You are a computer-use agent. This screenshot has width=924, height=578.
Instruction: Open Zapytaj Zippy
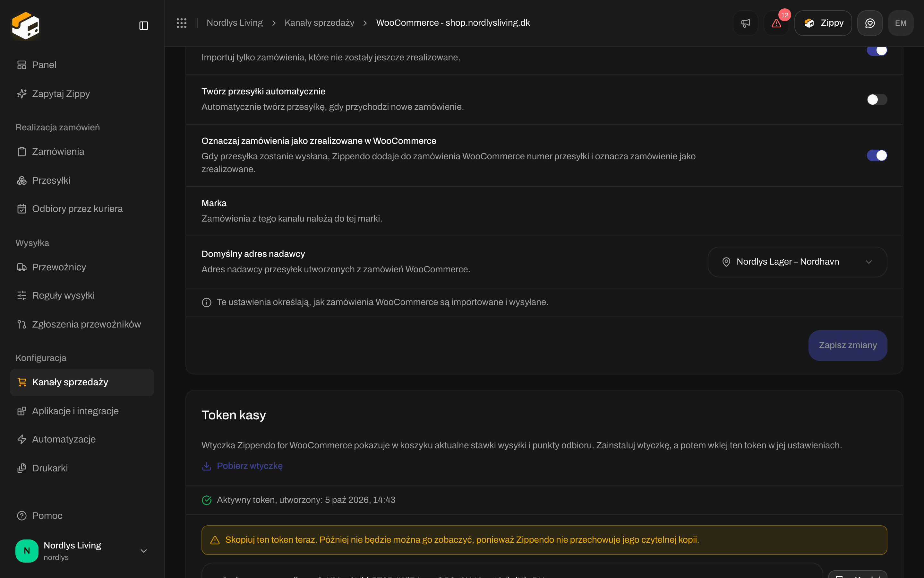[x=82, y=94]
